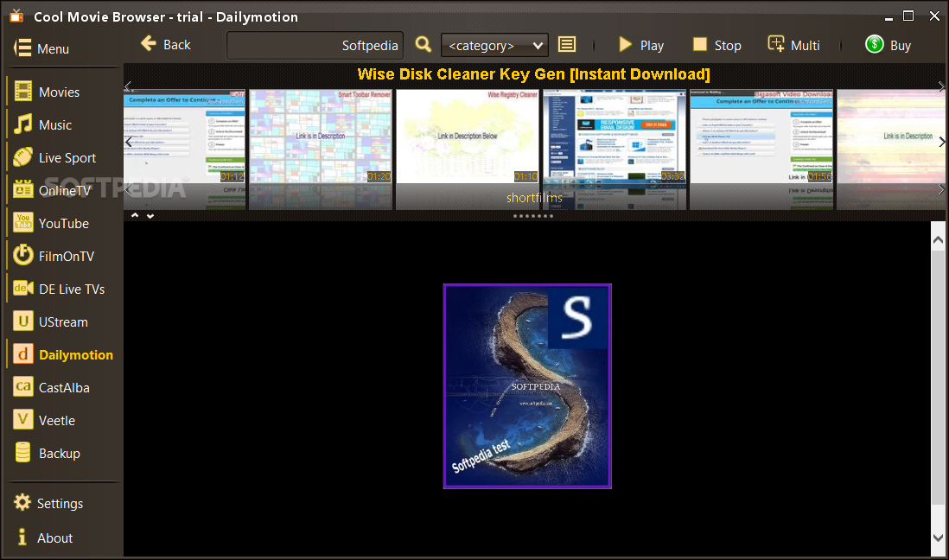Open the DE Live TVs section
This screenshot has height=560, width=949.
point(60,289)
